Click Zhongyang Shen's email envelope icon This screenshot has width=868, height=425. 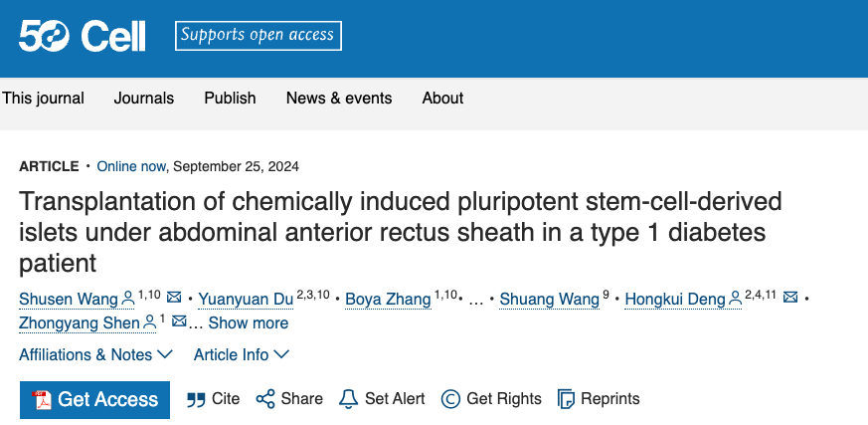point(179,322)
